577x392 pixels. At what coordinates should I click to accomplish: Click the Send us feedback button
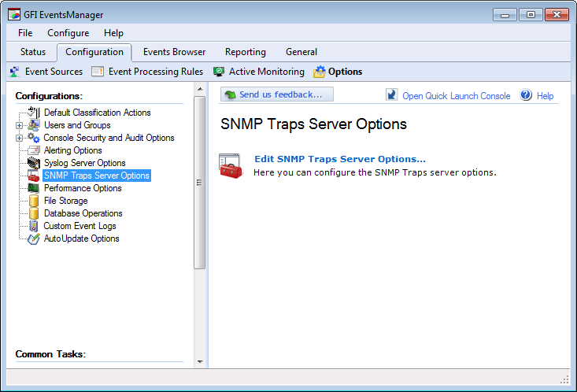click(x=277, y=94)
